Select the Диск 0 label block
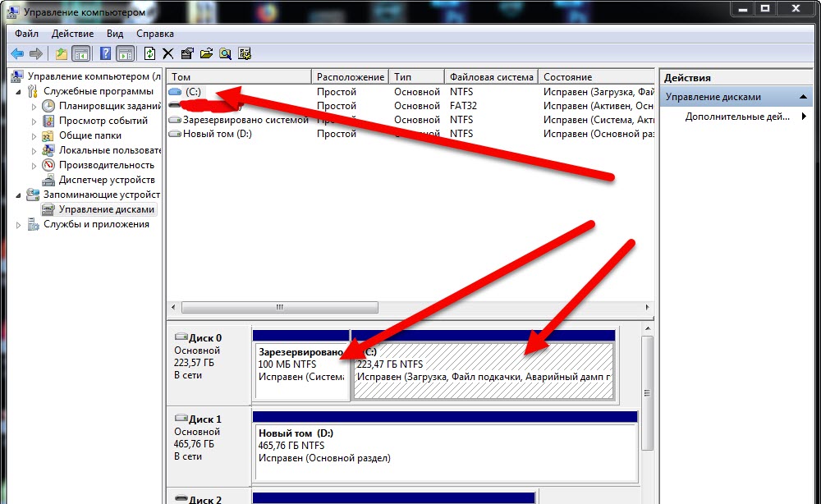Screen dimensions: 821x504 click(x=209, y=364)
